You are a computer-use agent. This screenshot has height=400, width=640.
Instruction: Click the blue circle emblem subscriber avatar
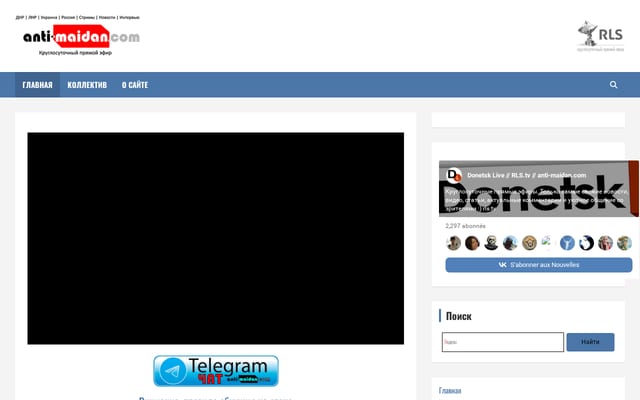[567, 243]
